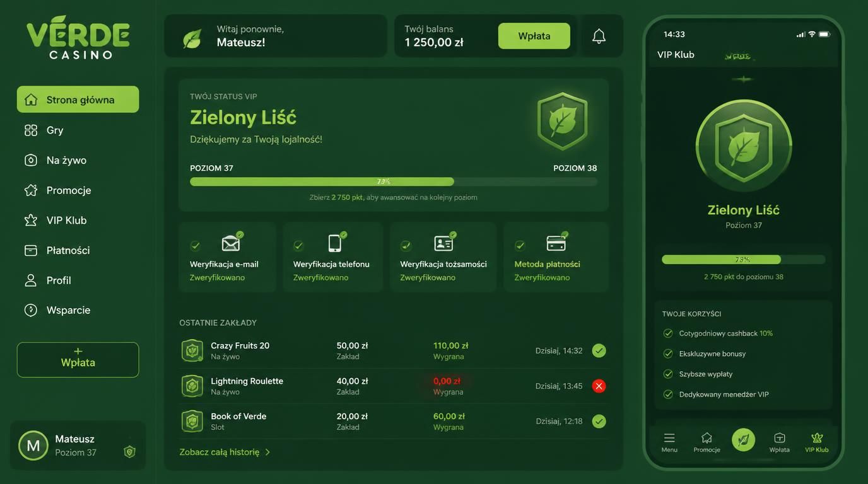Click the M avatar for Mateusz
Viewport: 868px width, 484px height.
click(33, 446)
